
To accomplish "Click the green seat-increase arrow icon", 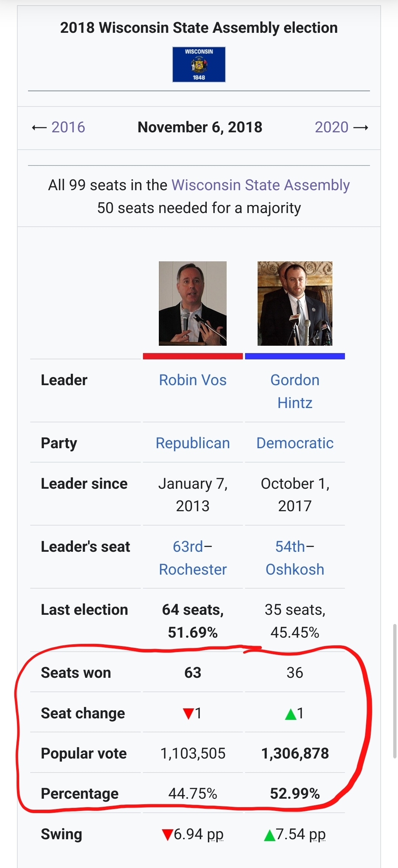I will tap(291, 714).
